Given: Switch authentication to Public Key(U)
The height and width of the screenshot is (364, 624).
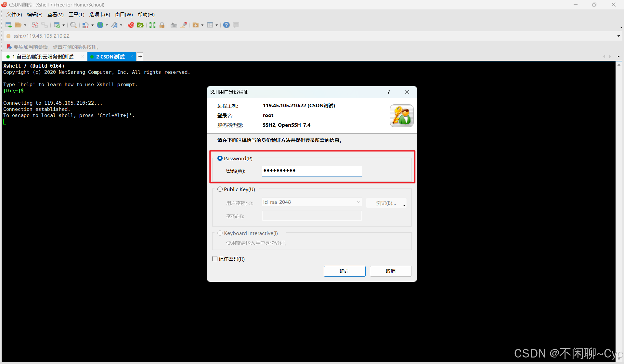Looking at the screenshot, I should [220, 189].
